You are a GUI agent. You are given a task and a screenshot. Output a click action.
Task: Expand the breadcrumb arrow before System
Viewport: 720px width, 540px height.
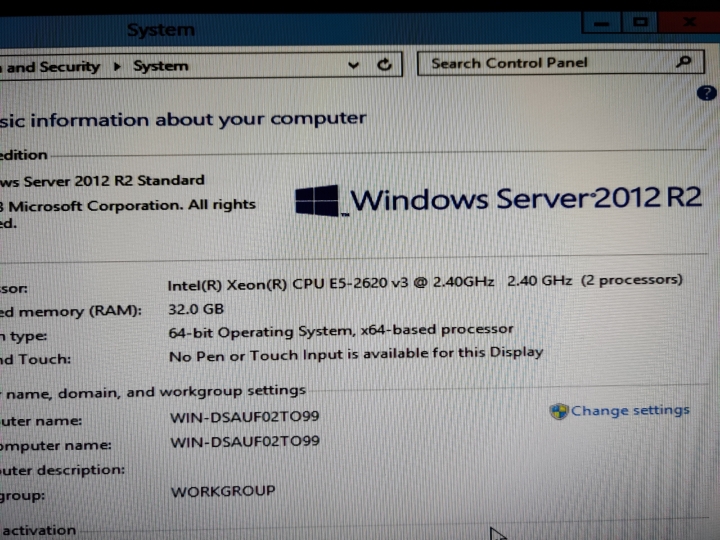[117, 67]
